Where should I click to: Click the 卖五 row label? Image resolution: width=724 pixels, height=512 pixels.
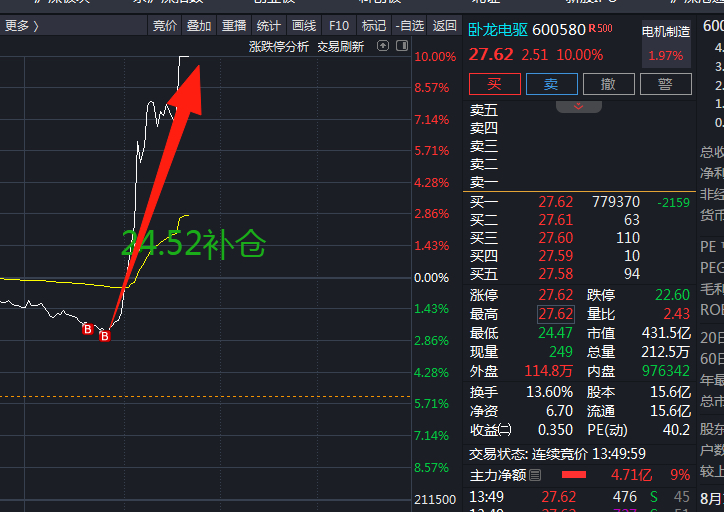click(484, 111)
